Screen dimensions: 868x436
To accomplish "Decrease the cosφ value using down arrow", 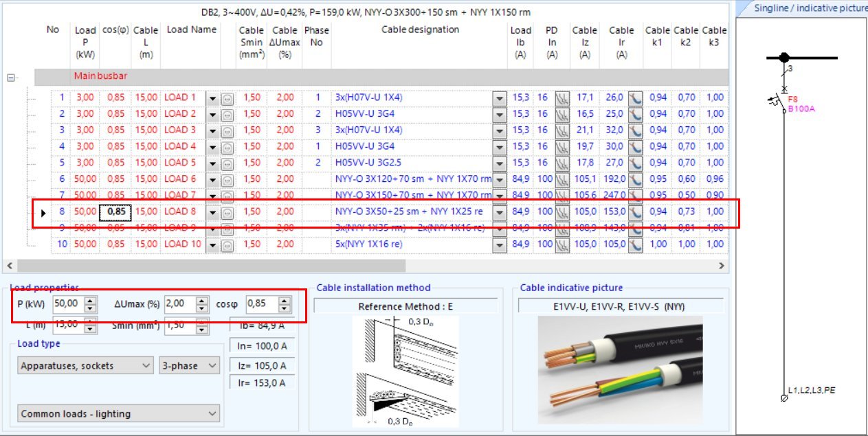I will tap(285, 307).
